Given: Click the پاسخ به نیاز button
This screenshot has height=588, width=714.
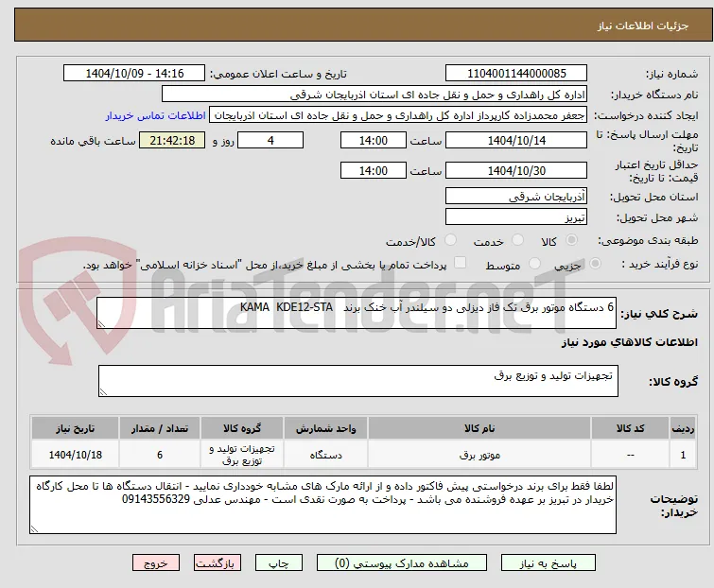Looking at the screenshot, I should 549,563.
